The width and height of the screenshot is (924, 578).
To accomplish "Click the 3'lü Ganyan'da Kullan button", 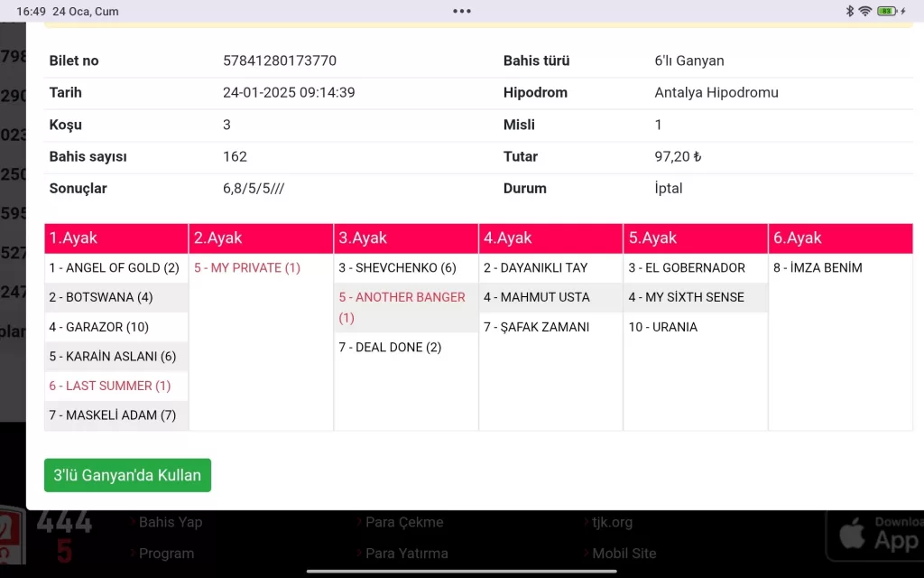I will (127, 475).
